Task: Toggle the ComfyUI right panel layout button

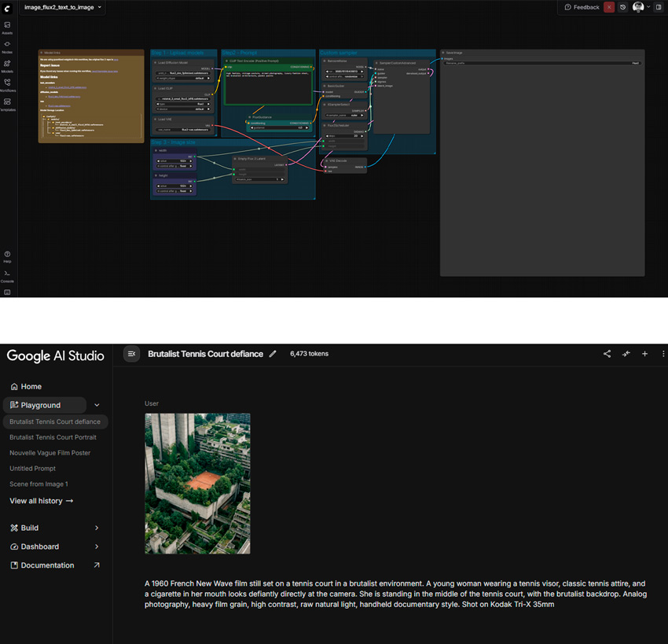Action: (x=659, y=7)
